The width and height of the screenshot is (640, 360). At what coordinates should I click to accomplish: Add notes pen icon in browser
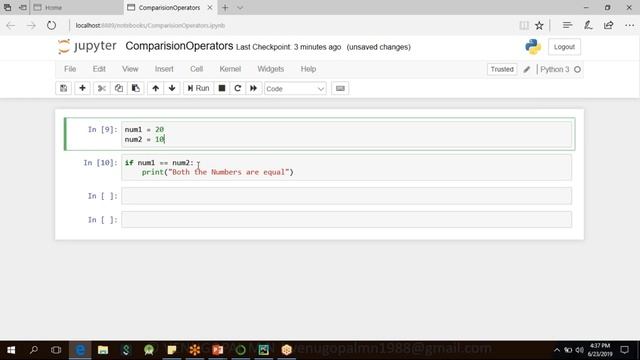[x=588, y=25]
